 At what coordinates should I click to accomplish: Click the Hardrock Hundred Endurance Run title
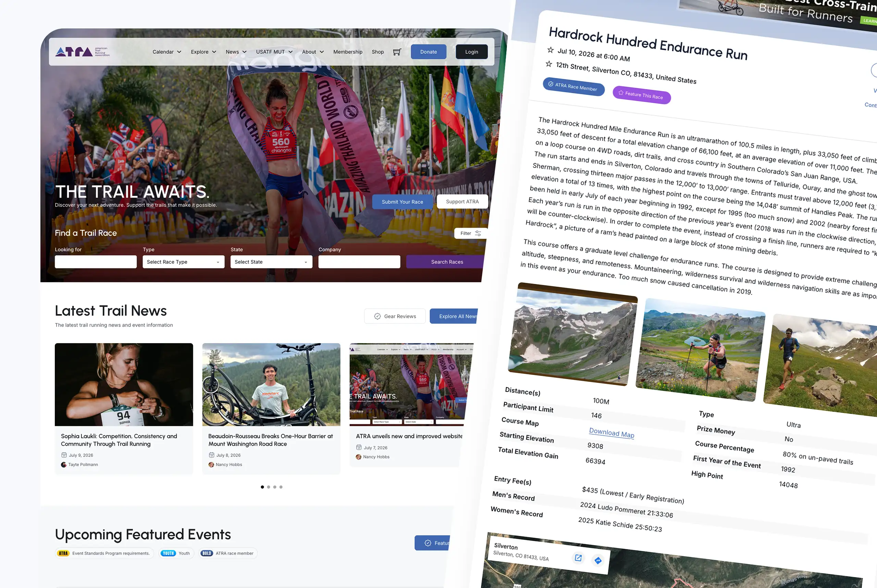648,43
